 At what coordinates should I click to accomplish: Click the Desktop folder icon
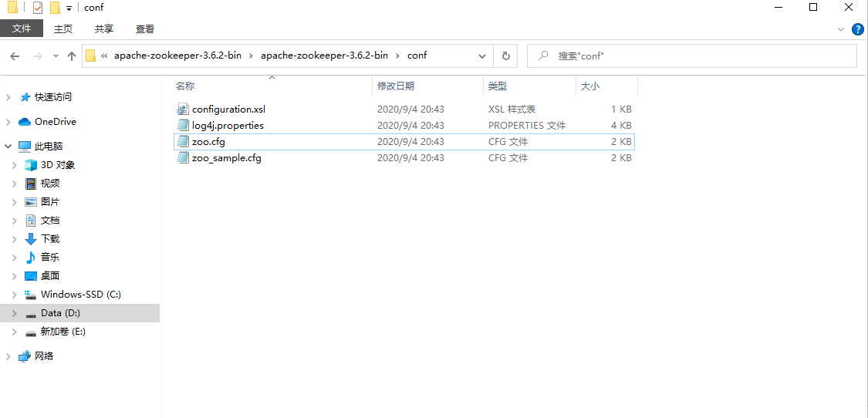tap(30, 276)
